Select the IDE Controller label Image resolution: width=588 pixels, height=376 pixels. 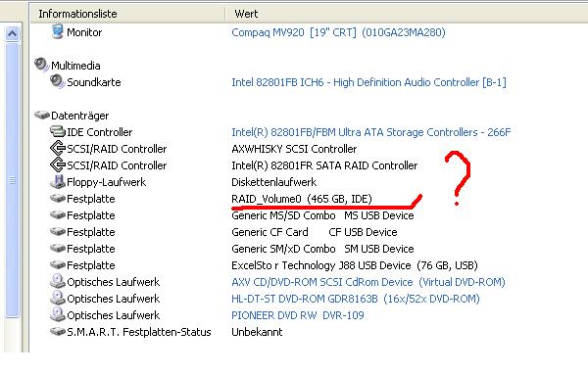point(99,132)
